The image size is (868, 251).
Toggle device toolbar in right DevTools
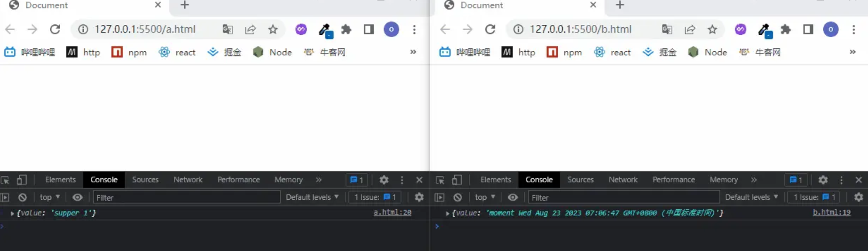pos(457,180)
